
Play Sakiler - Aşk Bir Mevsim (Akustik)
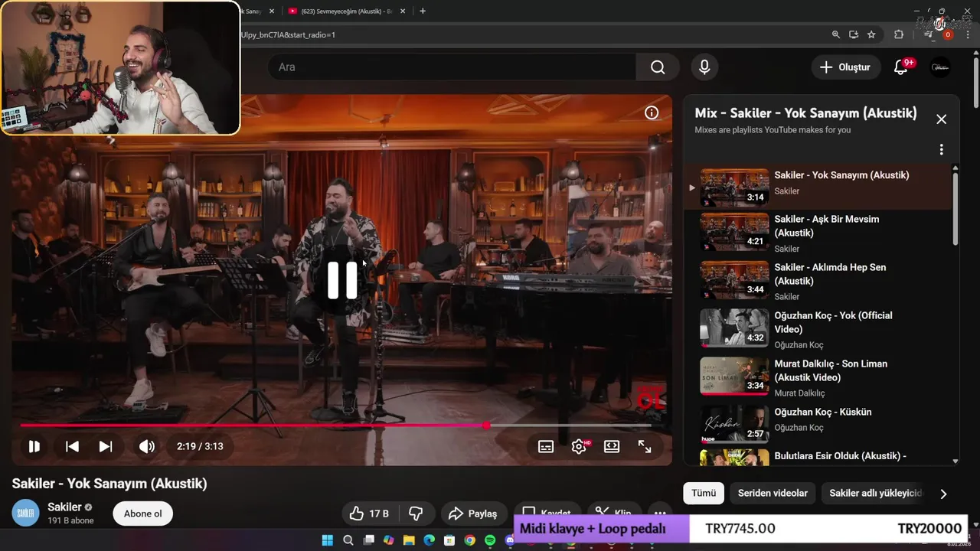[818, 233]
